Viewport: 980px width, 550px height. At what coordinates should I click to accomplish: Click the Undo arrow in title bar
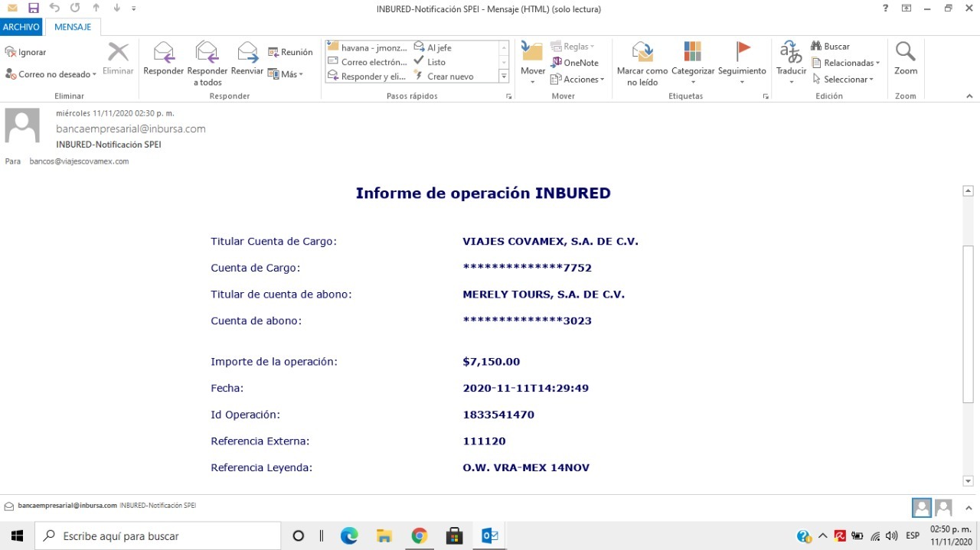point(54,8)
